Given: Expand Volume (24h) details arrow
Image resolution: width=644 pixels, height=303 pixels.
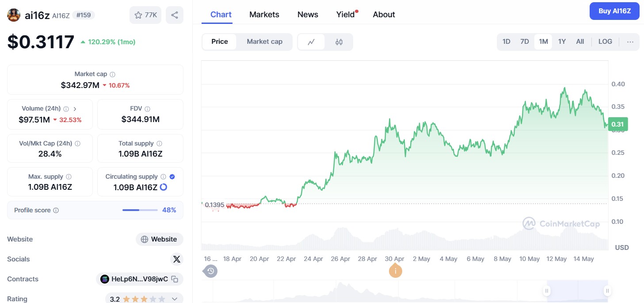Looking at the screenshot, I should [x=75, y=109].
